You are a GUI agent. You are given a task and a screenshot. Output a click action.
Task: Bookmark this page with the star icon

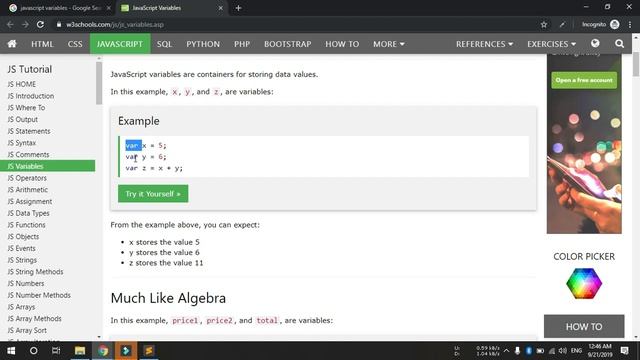544,24
